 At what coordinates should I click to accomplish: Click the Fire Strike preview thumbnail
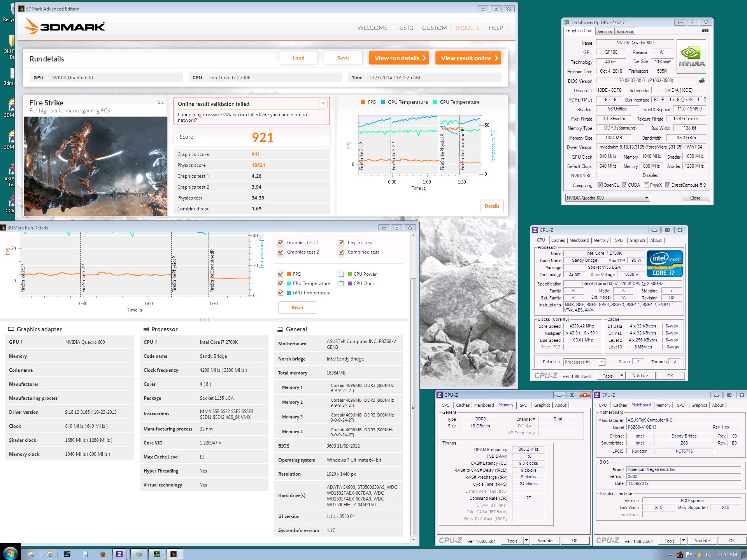point(96,166)
